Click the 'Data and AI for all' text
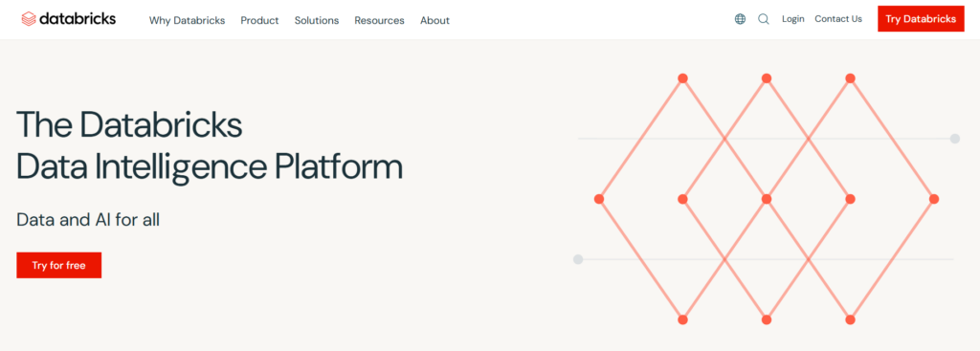This screenshot has width=980, height=351. pos(88,220)
